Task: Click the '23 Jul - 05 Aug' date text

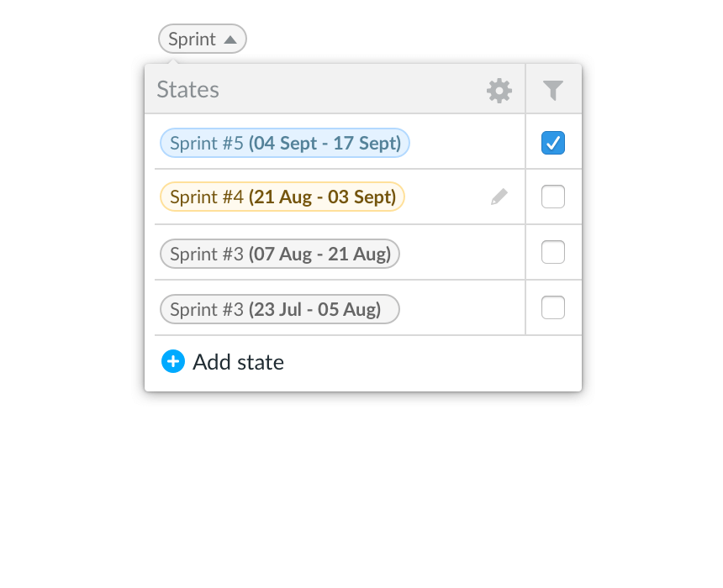Action: (315, 309)
